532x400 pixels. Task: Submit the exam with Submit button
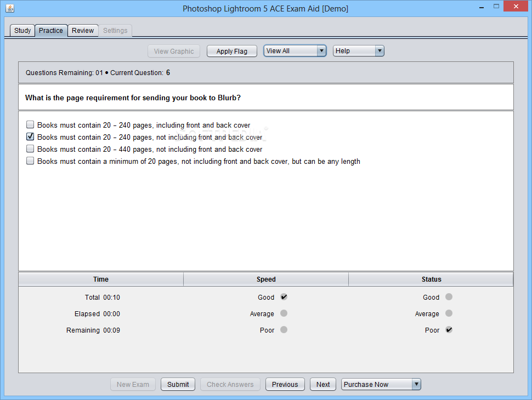[178, 385]
